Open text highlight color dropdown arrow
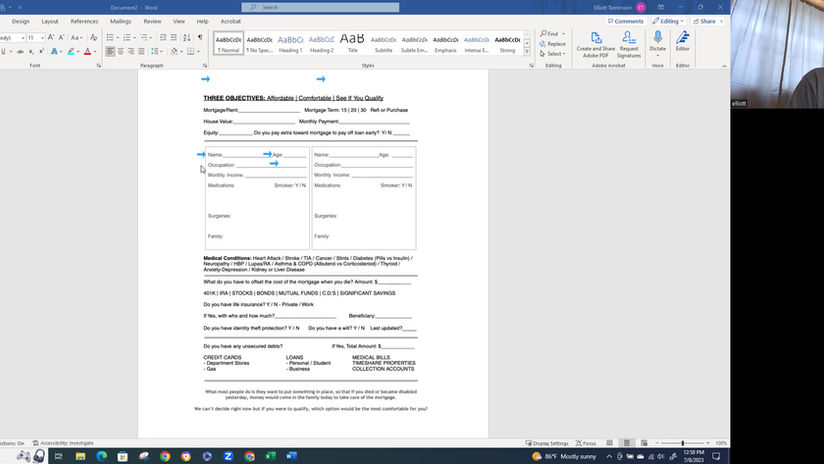Screen dimensions: 824x464 [78, 51]
